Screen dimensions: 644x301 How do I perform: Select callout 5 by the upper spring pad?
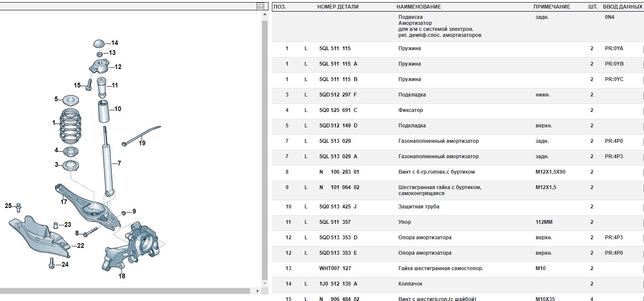(x=56, y=99)
